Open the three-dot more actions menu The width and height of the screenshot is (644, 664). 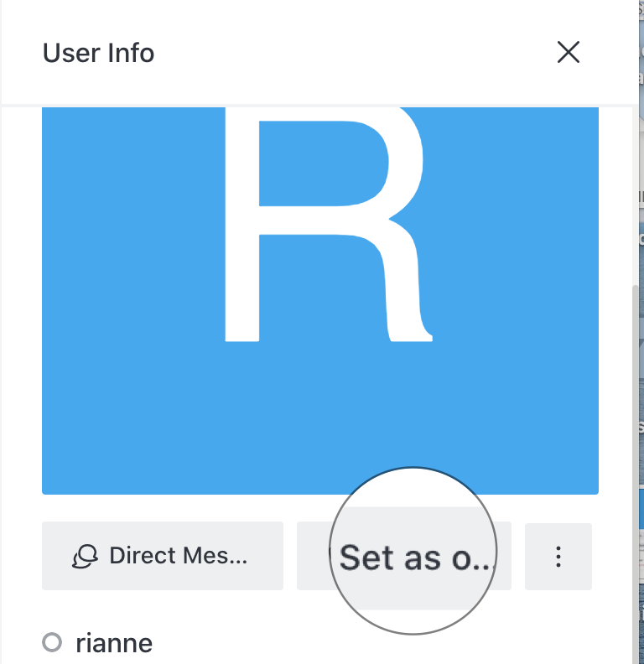558,557
